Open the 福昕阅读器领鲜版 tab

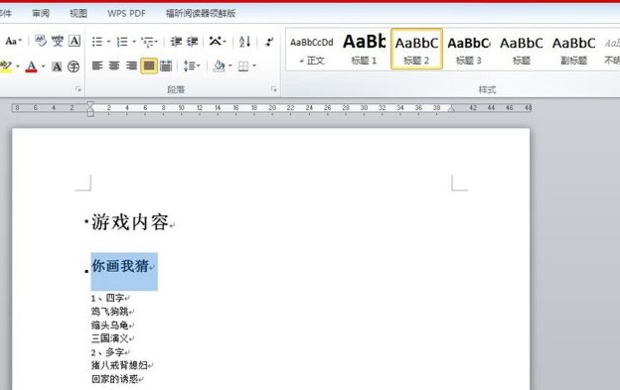pos(200,13)
